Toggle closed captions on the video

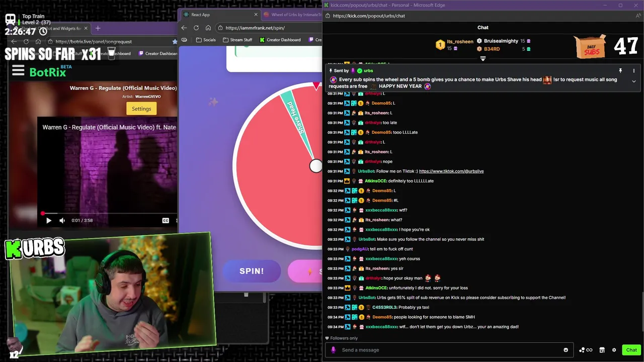[x=166, y=220]
